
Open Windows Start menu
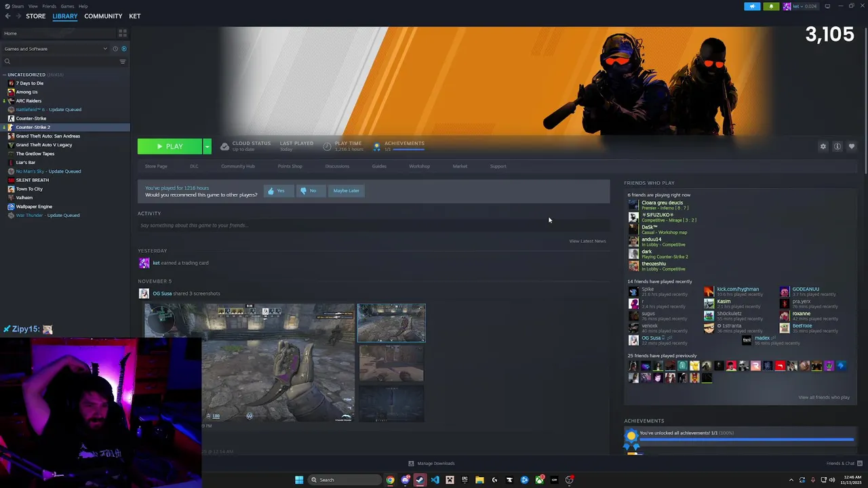(299, 480)
